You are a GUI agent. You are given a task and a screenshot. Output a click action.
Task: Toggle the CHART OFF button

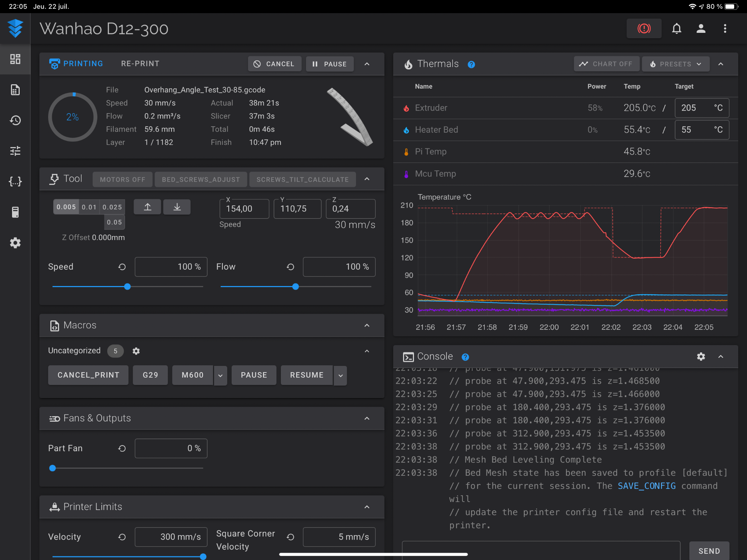pos(607,64)
